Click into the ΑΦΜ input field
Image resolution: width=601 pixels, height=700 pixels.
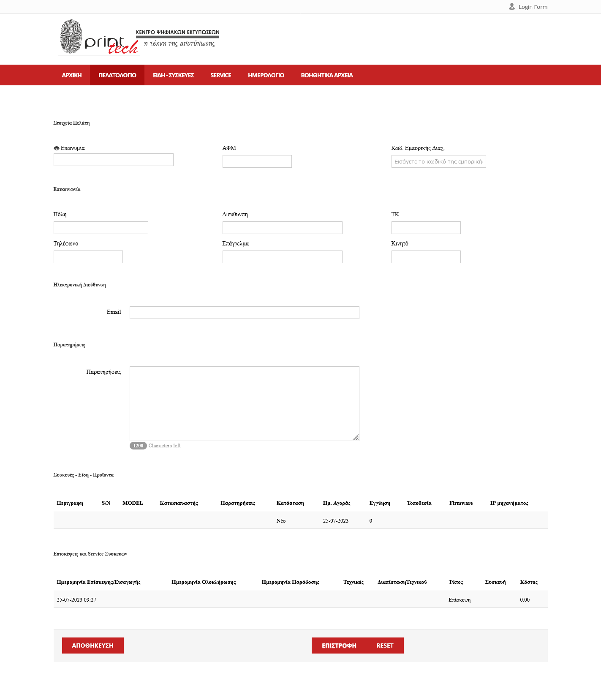click(257, 161)
